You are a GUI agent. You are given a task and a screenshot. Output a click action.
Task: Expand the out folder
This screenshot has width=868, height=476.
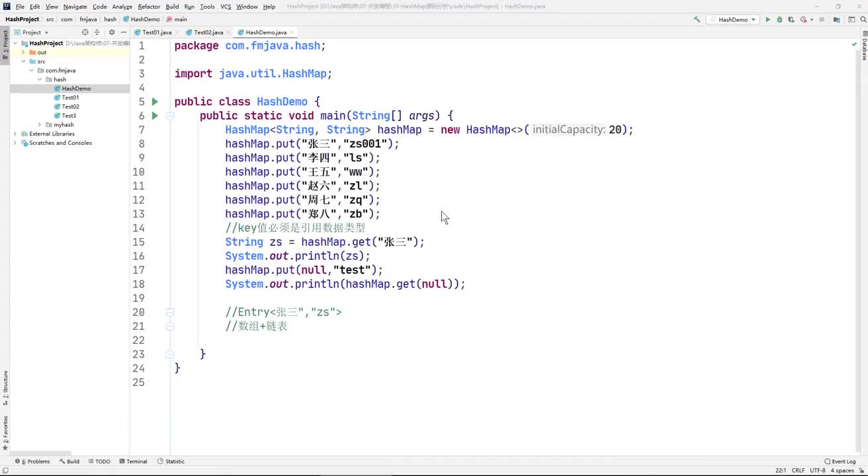click(24, 52)
